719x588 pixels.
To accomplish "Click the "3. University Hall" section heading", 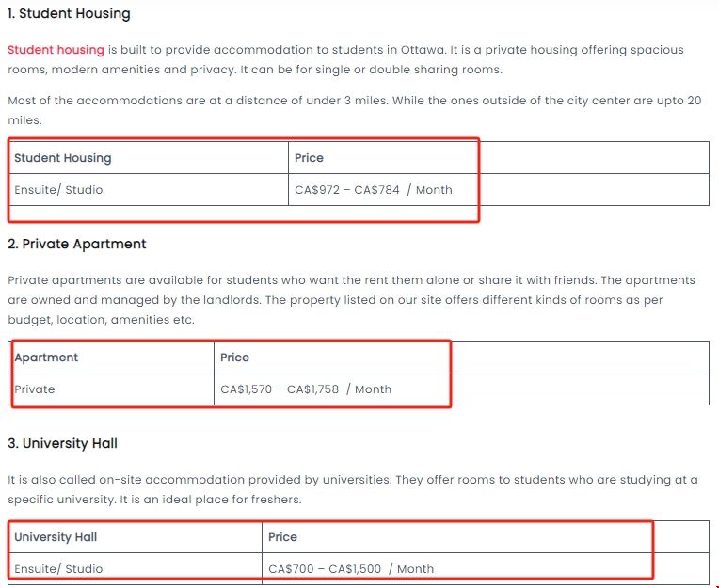I will (62, 443).
